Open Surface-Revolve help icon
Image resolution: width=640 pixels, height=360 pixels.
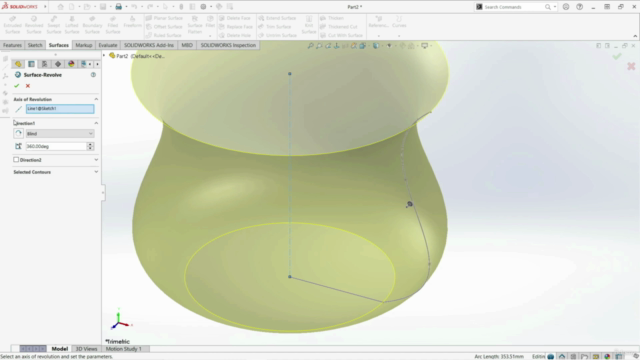(93, 75)
